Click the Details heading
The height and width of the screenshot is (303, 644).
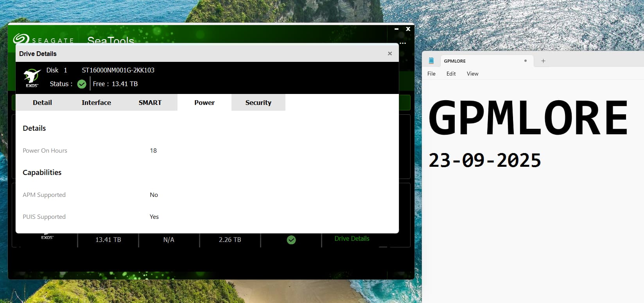pos(34,128)
